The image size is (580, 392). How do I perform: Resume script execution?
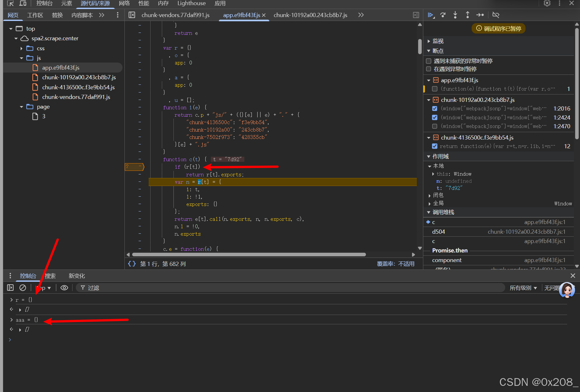431,15
